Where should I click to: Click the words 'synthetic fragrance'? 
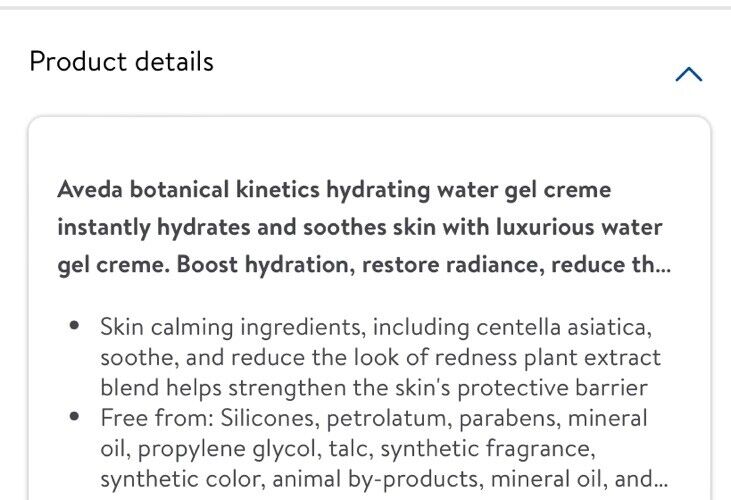tap(488, 449)
